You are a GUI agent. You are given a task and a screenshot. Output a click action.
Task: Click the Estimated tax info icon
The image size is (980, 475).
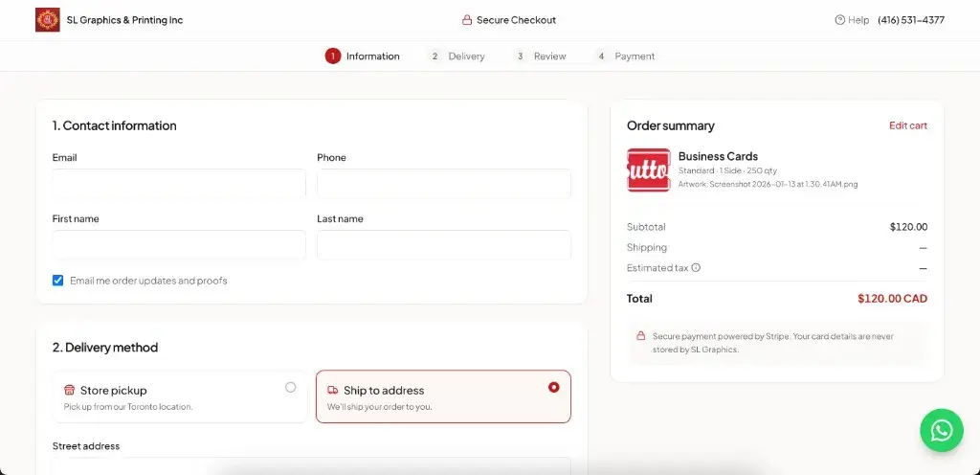(x=696, y=267)
